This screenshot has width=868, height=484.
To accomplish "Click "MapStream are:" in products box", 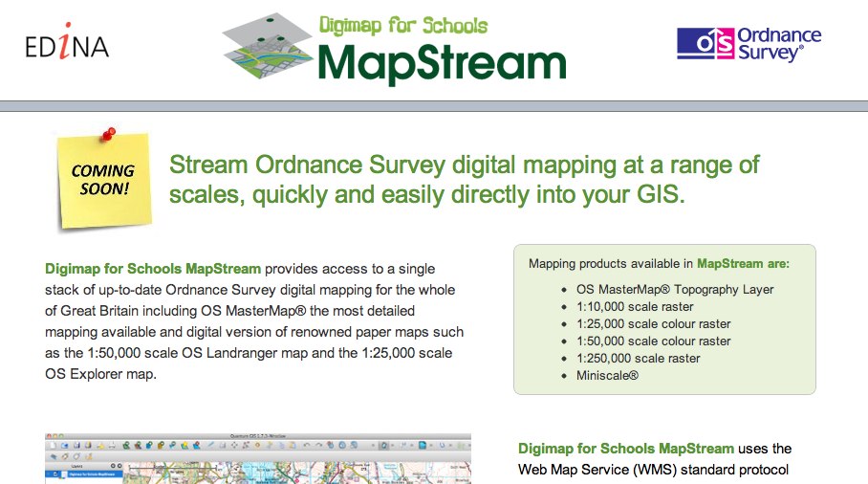I will tap(743, 264).
